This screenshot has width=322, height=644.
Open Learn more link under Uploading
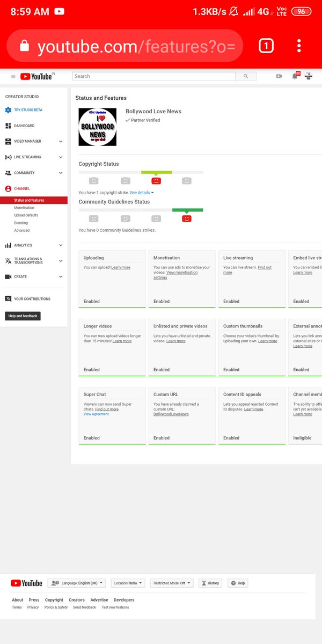[121, 267]
